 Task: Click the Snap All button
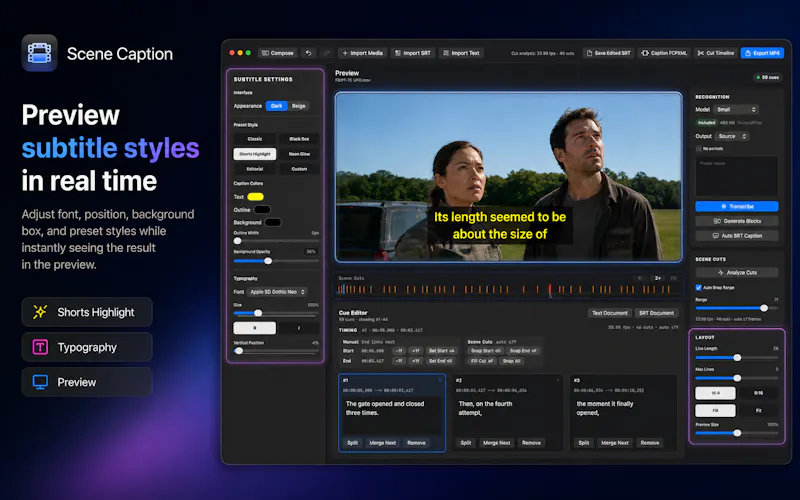(x=511, y=361)
